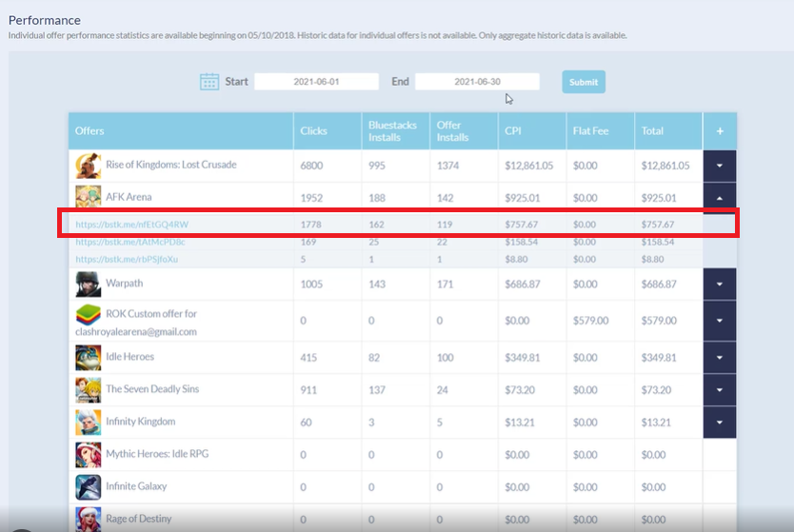Click Idle Heroes CPI $349.81
The height and width of the screenshot is (532, 794).
click(x=522, y=358)
